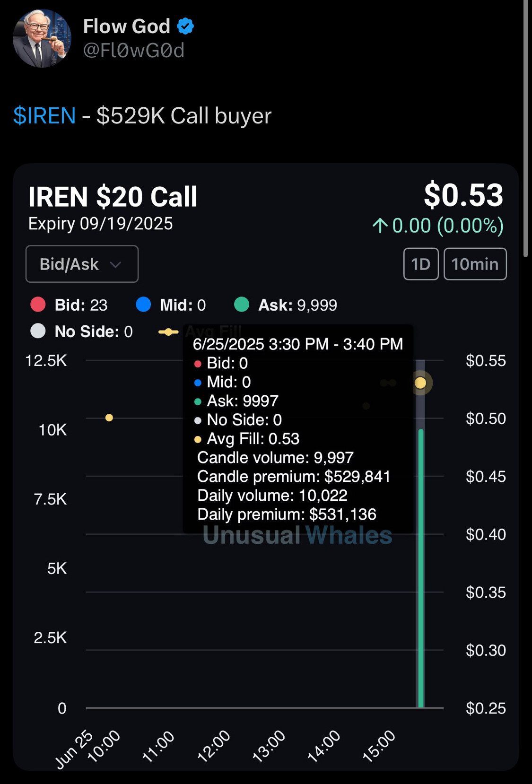Click the green up arrow price change icon
Viewport: 532px width, 784px height.
(x=380, y=226)
